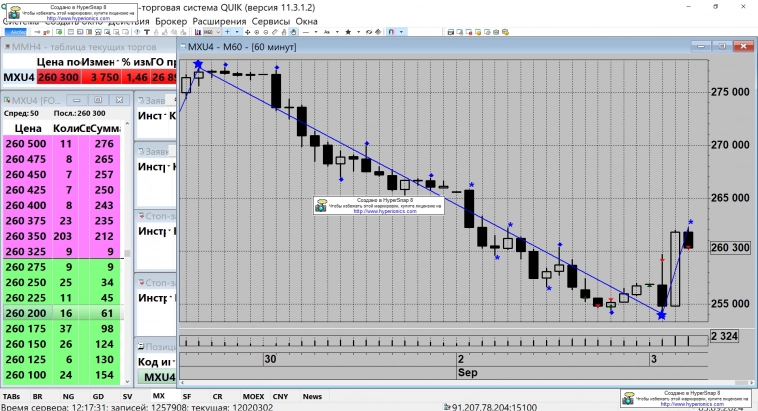Open the Действия menu
Viewport: 758px width, 411px height.
(x=129, y=22)
